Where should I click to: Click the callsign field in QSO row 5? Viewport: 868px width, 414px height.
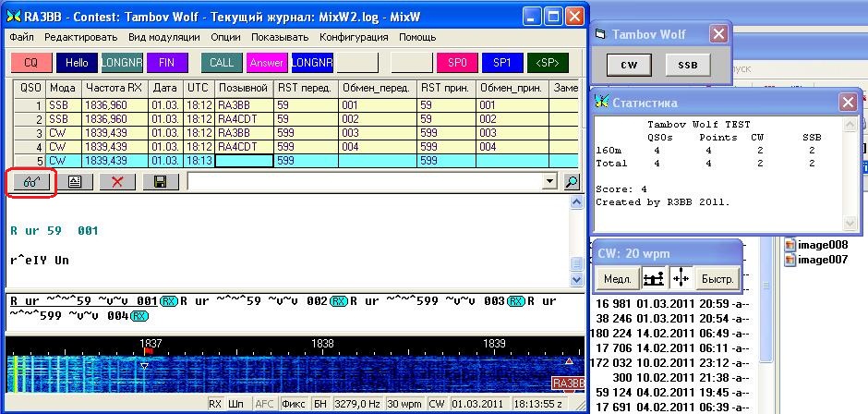(244, 160)
